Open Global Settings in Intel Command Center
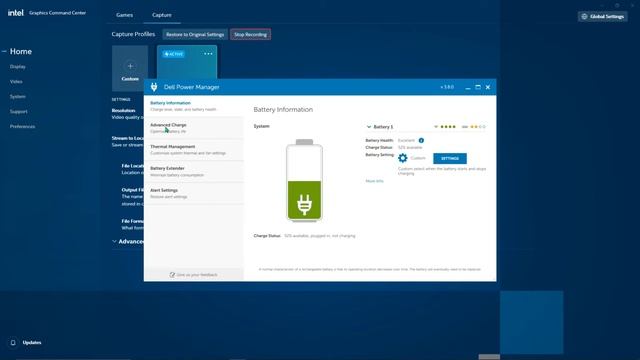The height and width of the screenshot is (360, 640). coord(603,17)
